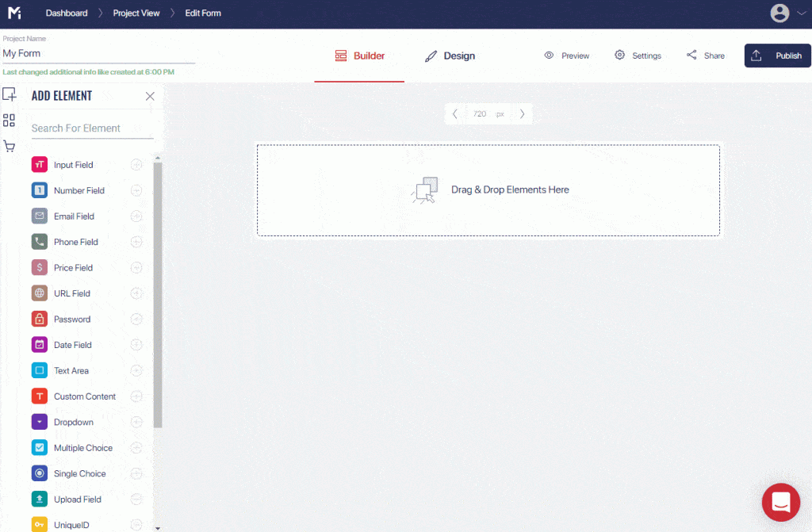Open the form Preview
This screenshot has width=812, height=532.
point(566,55)
